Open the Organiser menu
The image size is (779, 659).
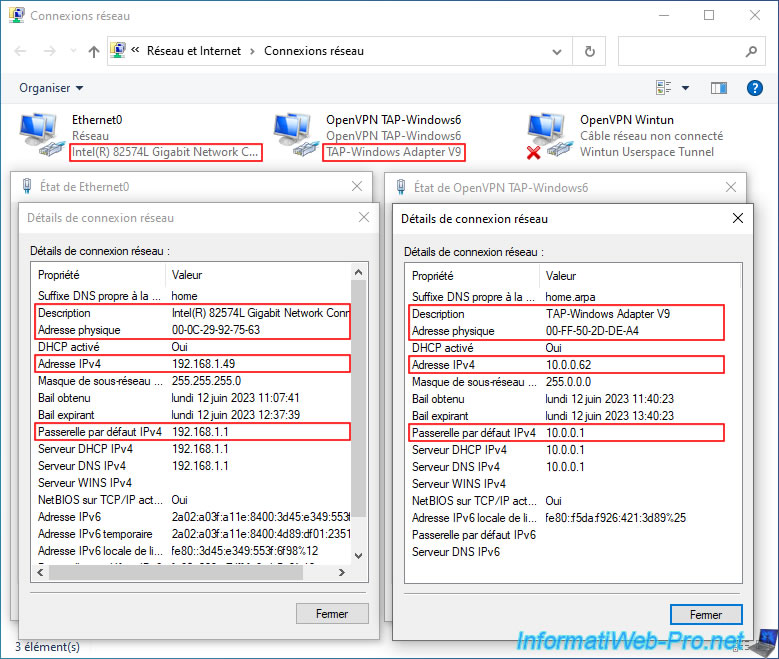click(x=51, y=88)
